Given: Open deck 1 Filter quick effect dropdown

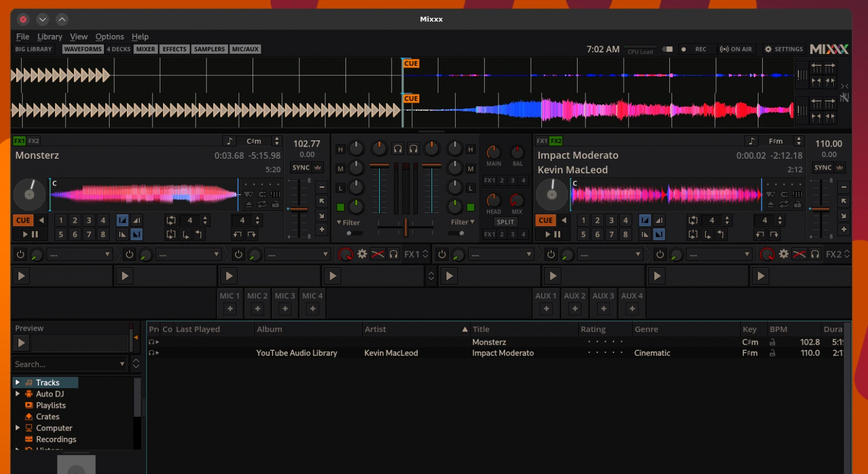Looking at the screenshot, I should point(348,222).
